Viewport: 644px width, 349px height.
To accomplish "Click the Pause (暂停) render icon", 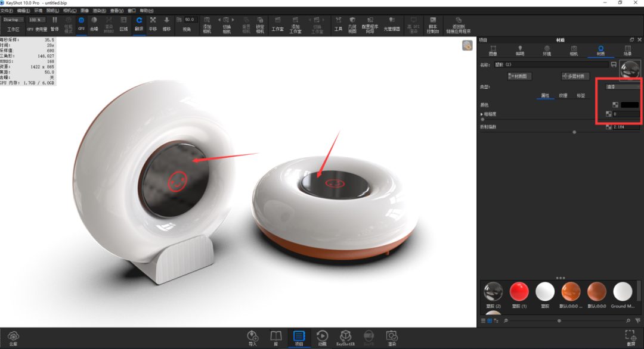I will tap(55, 24).
